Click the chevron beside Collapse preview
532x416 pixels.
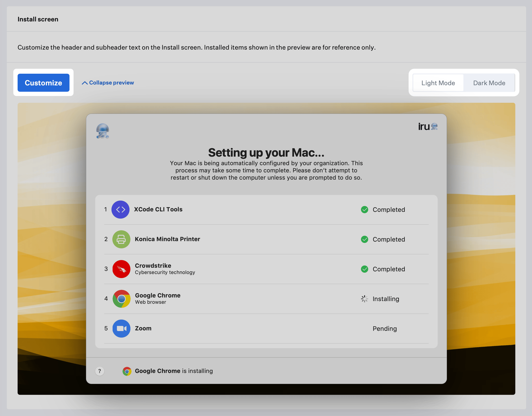(x=85, y=83)
